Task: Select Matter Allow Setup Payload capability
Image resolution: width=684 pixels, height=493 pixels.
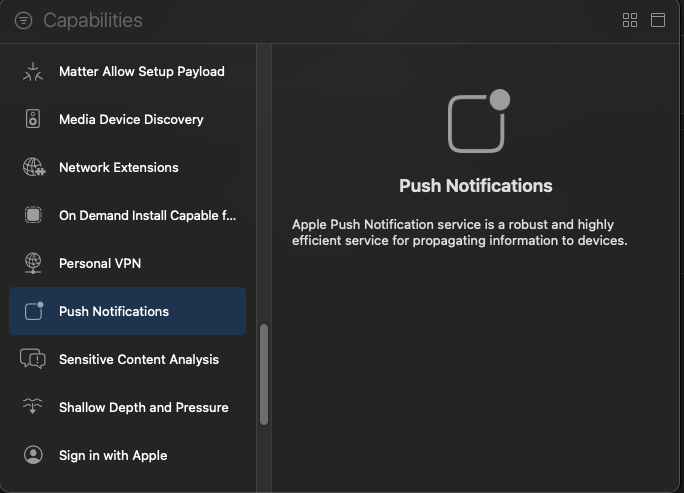Action: click(x=127, y=72)
